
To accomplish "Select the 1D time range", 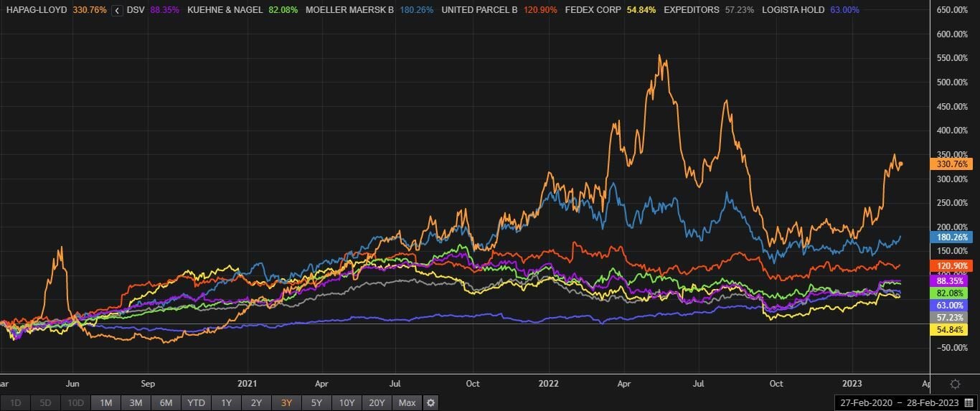I will [15, 403].
